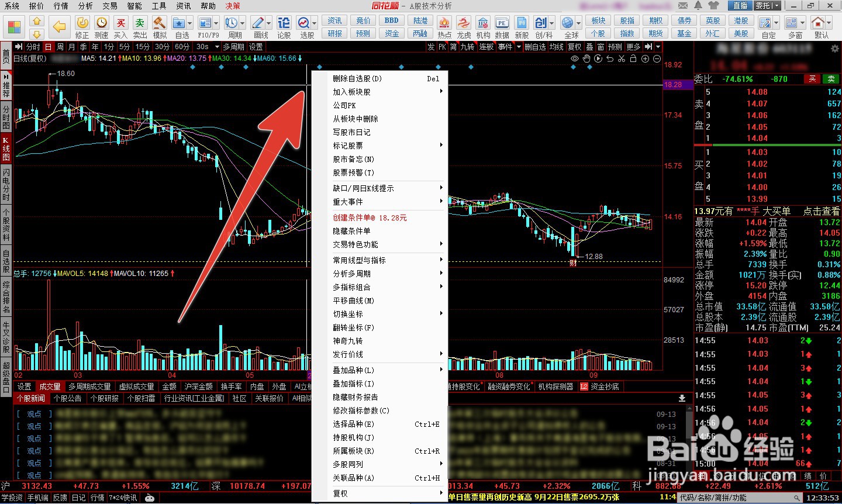Click the green 卖 button beside 委比
The height and width of the screenshot is (504, 842).
831,79
